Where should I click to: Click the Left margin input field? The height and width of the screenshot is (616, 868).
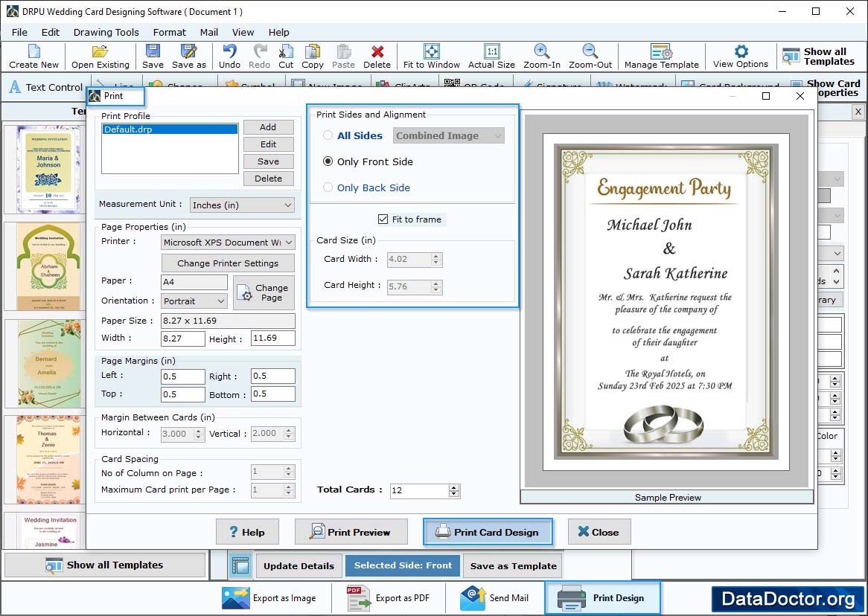(182, 376)
